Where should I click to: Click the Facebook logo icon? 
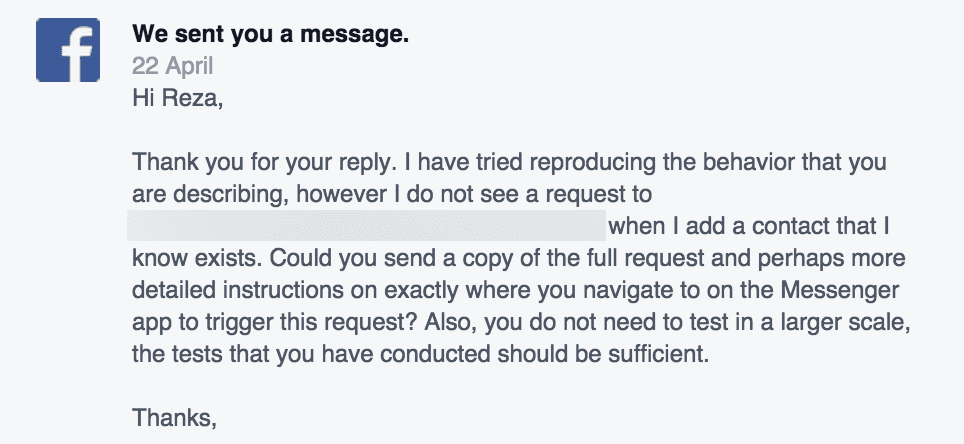68,50
